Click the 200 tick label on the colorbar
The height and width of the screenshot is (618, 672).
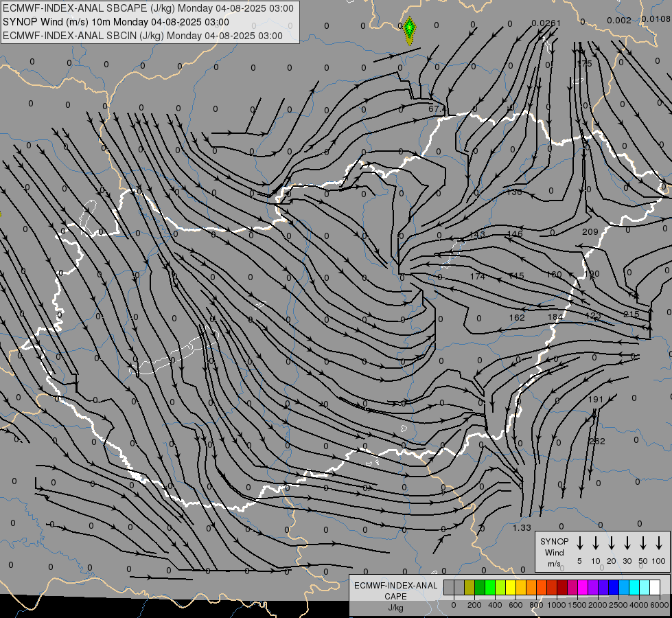tap(474, 605)
